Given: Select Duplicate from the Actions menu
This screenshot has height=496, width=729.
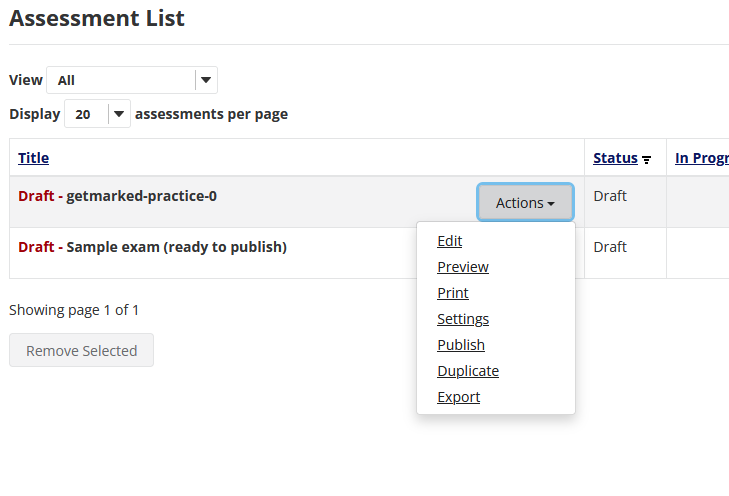Looking at the screenshot, I should [468, 371].
